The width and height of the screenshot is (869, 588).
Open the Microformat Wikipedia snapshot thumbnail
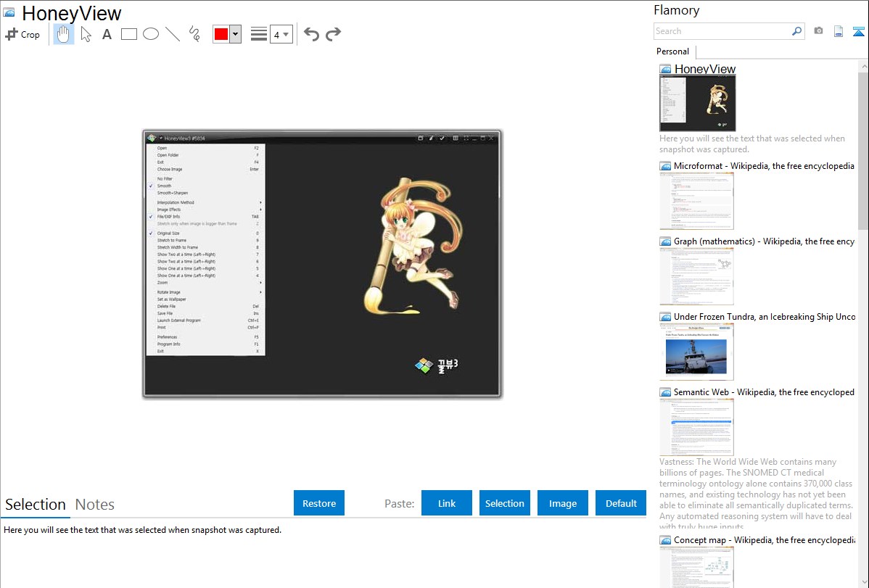696,201
